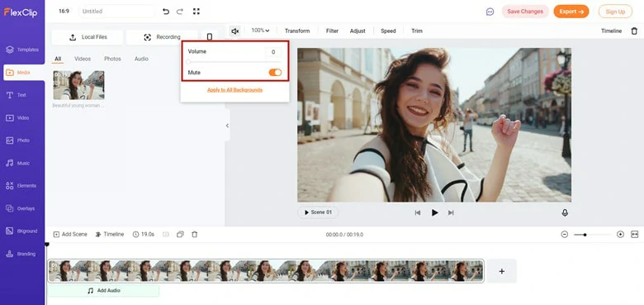Open the Trim toolbar option
The height and width of the screenshot is (305, 644).
click(417, 31)
